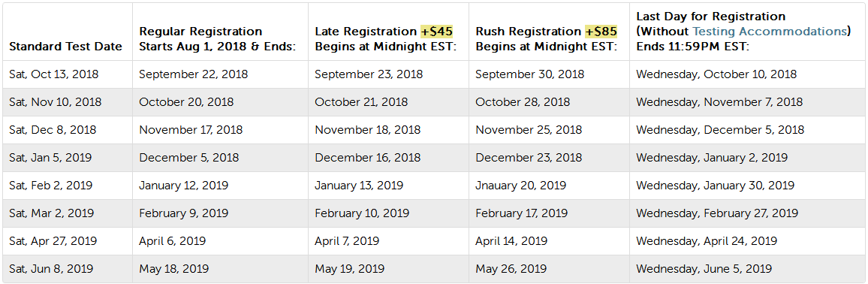Click Wednesday, October 10, 2018 last day
The width and height of the screenshot is (868, 284).
[x=716, y=74]
